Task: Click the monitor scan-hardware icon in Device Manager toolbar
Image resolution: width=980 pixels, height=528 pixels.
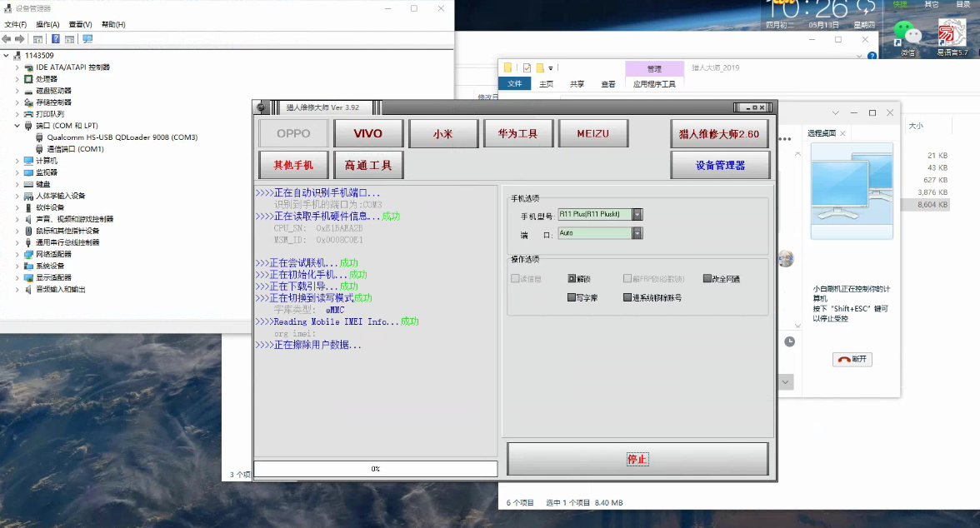Action: click(87, 39)
